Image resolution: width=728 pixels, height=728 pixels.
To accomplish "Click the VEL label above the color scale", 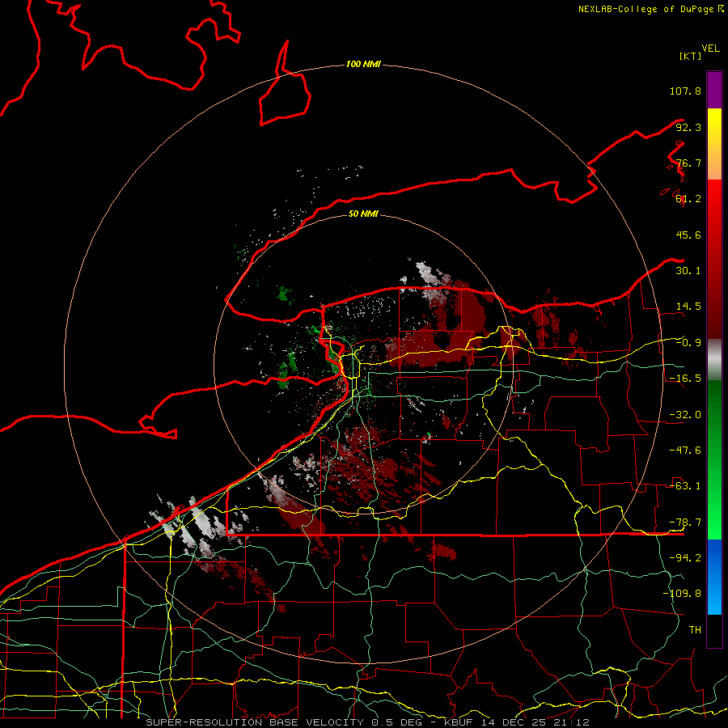I will (711, 49).
